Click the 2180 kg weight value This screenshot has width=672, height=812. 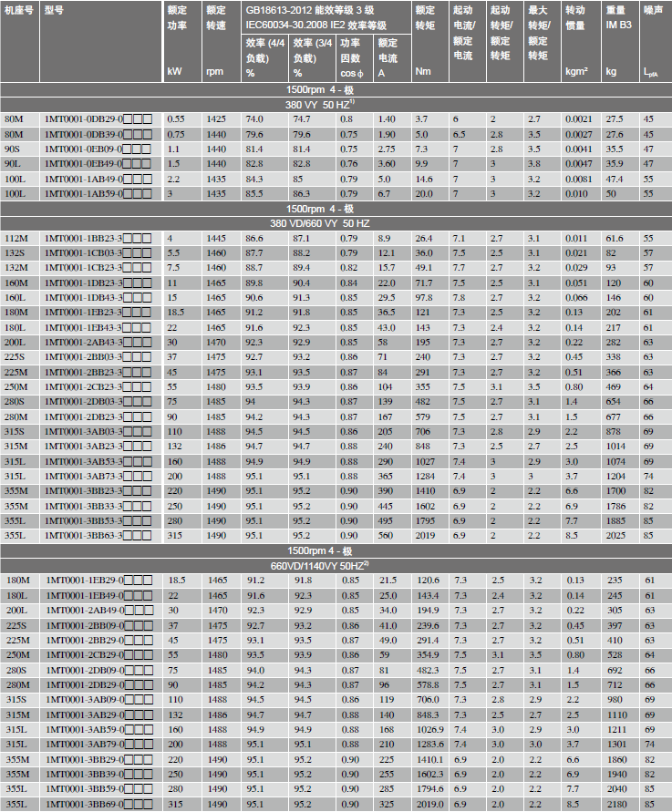[x=616, y=805]
